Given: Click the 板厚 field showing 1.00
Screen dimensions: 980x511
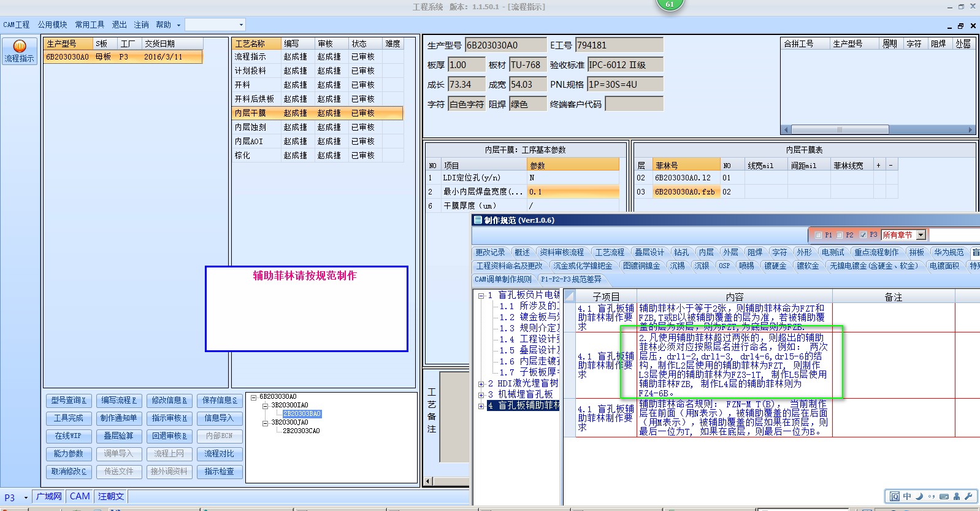Looking at the screenshot, I should [466, 65].
